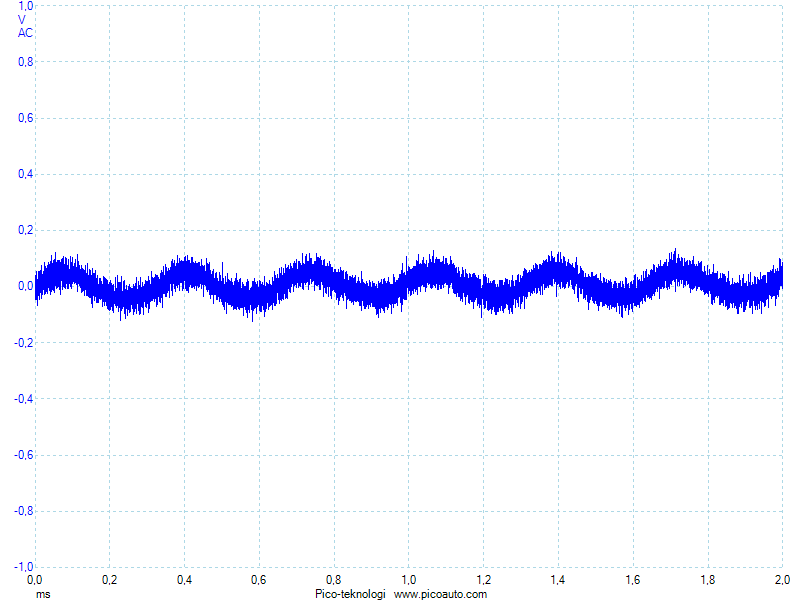800x600 pixels.
Task: Click the 1,0 time axis label
Action: coord(408,580)
